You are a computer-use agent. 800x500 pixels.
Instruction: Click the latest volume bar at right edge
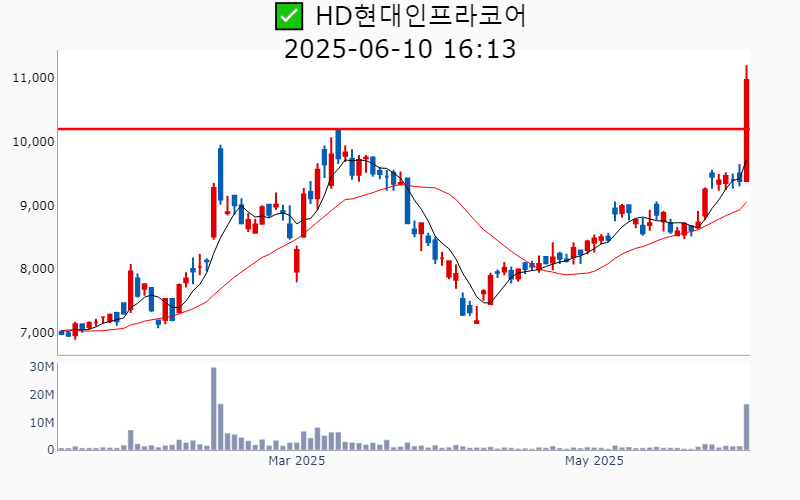(x=746, y=427)
